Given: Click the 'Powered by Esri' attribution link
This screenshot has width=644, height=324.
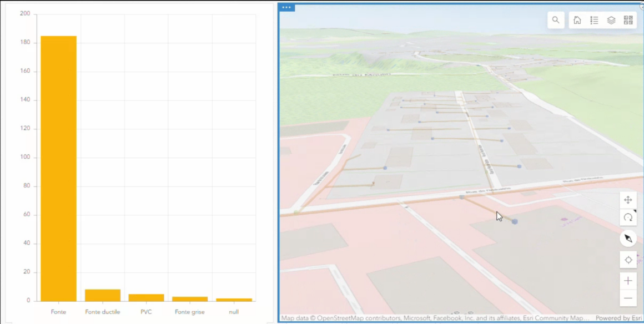Looking at the screenshot, I should pyautogui.click(x=618, y=318).
